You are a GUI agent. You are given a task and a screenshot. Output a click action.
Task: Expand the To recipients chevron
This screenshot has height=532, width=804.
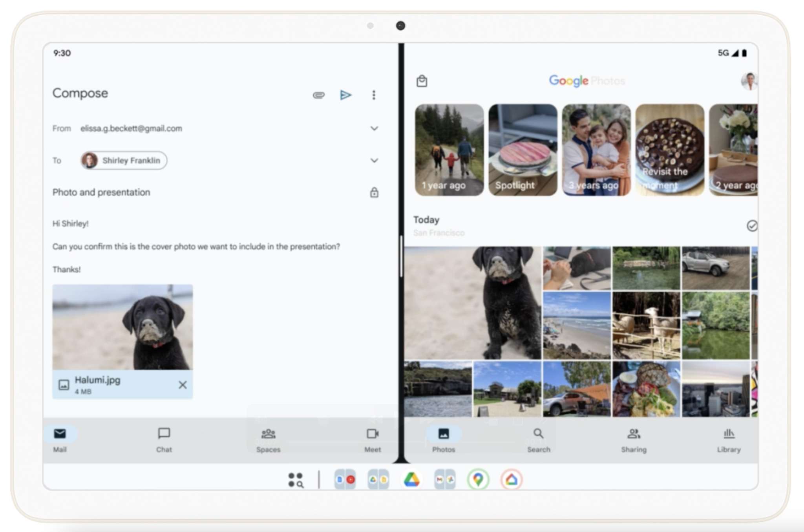pos(374,160)
